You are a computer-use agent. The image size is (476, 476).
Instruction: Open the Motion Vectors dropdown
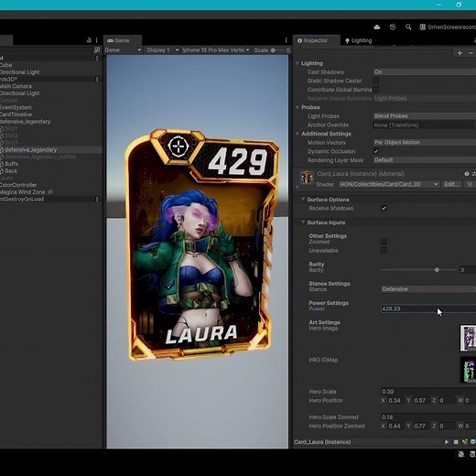click(425, 142)
